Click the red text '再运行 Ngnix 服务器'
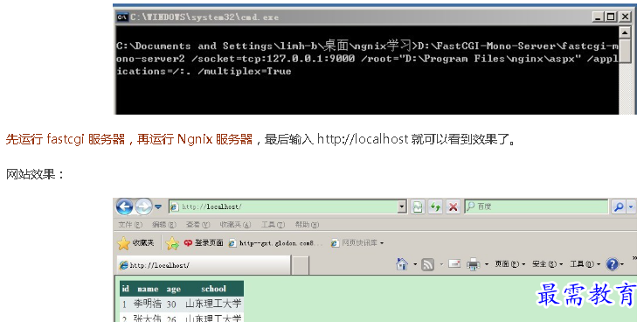This screenshot has height=322, width=644. (x=195, y=139)
